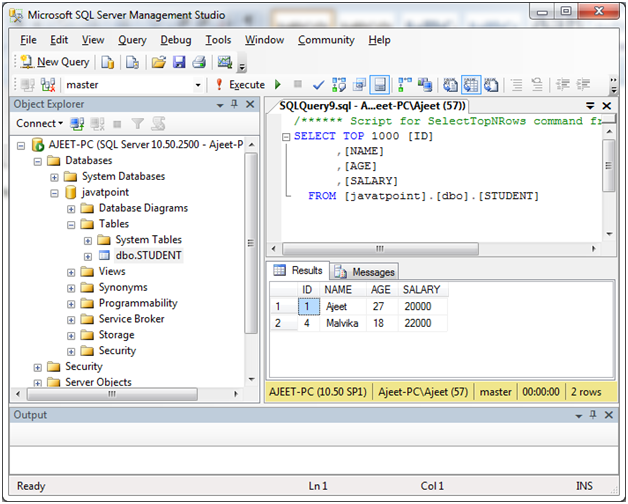Select the Programmability folder
The width and height of the screenshot is (628, 504).
(138, 303)
